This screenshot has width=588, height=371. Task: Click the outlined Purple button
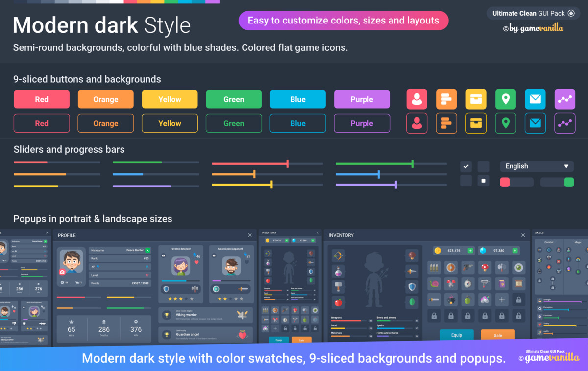point(362,123)
